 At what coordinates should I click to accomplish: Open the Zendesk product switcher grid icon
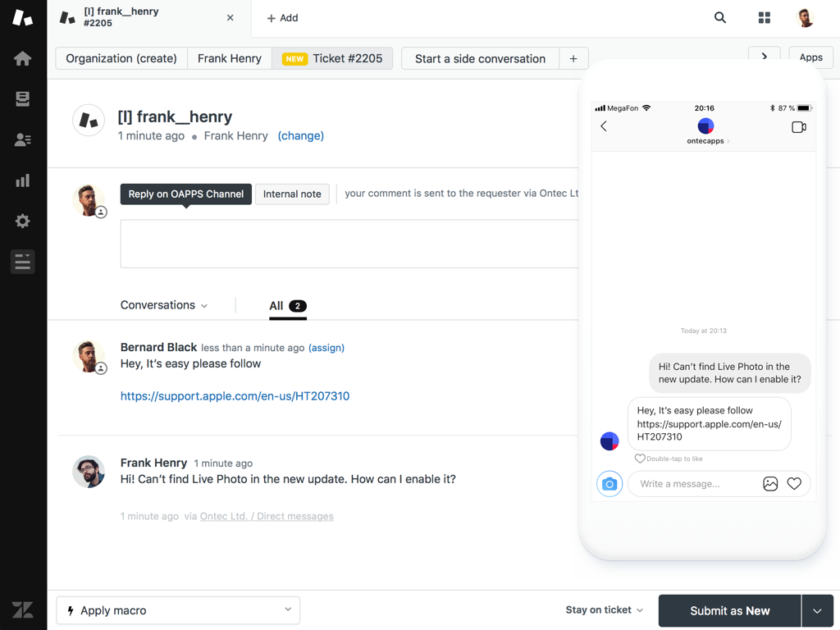[764, 17]
